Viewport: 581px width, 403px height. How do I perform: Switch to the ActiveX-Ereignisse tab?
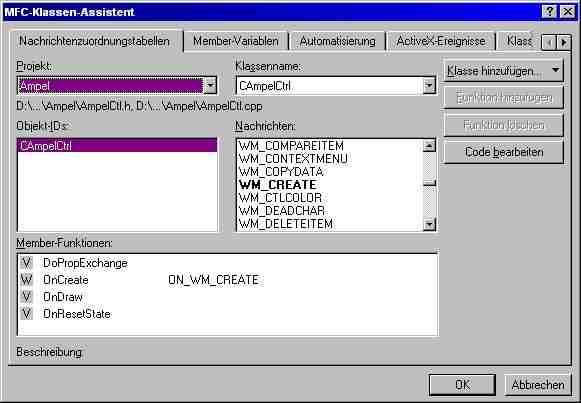[x=441, y=41]
